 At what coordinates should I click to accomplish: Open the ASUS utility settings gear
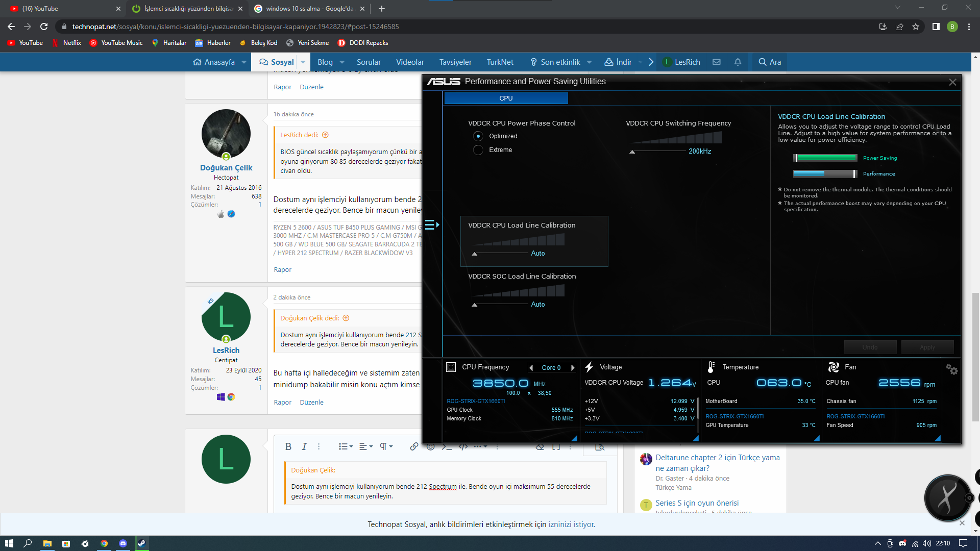click(951, 369)
